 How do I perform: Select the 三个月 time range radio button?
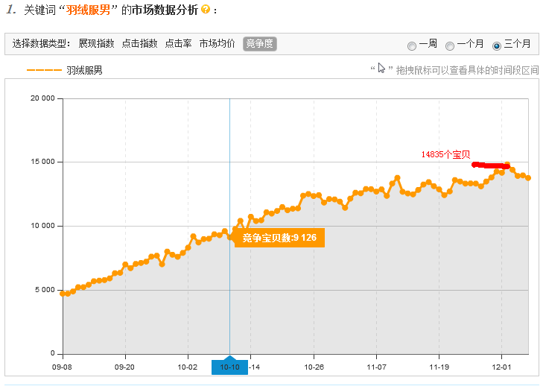[497, 45]
